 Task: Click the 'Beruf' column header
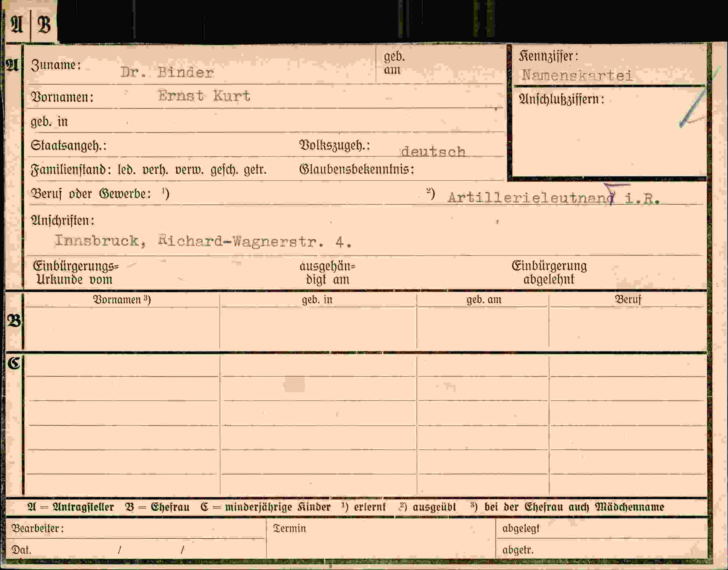628,299
